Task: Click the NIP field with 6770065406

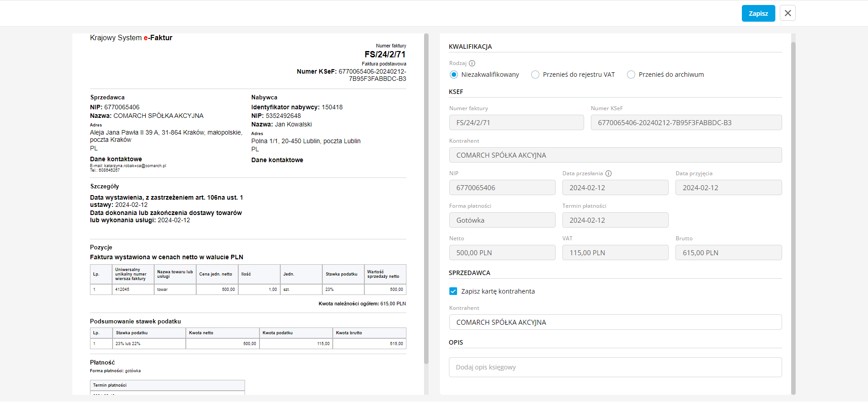Action: [x=502, y=187]
